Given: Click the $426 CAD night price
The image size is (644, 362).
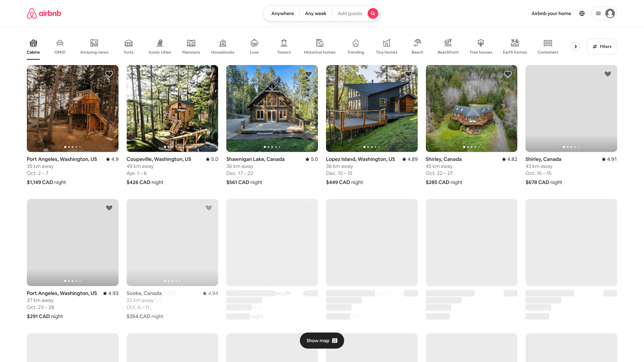Looking at the screenshot, I should tap(145, 182).
